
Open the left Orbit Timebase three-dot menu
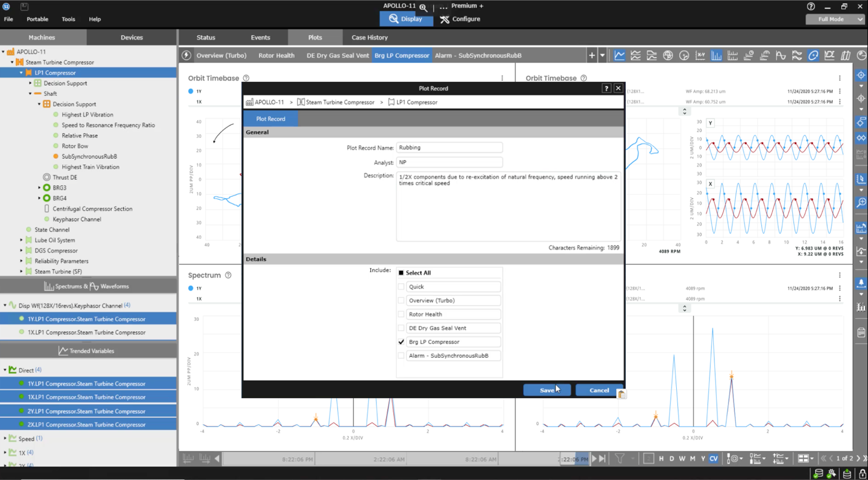click(x=502, y=78)
